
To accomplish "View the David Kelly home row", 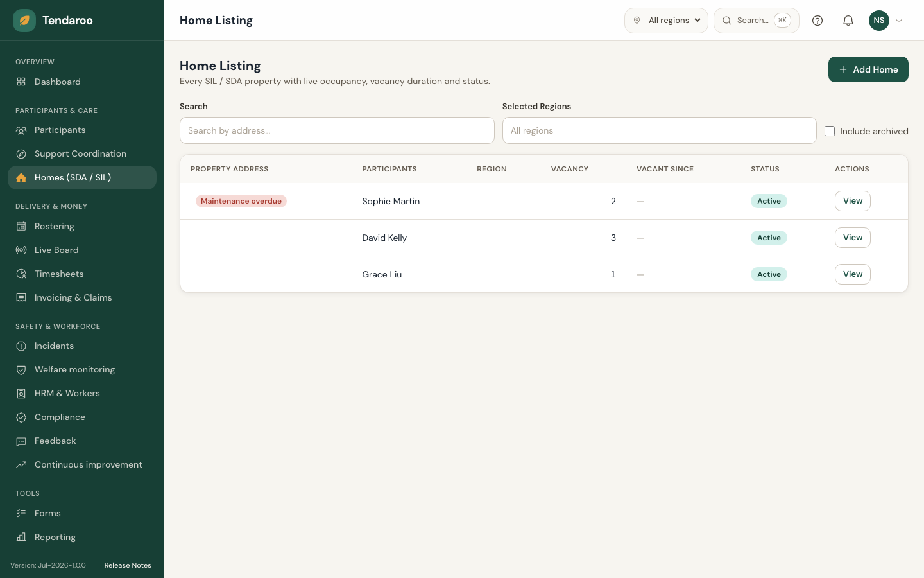I will point(852,238).
